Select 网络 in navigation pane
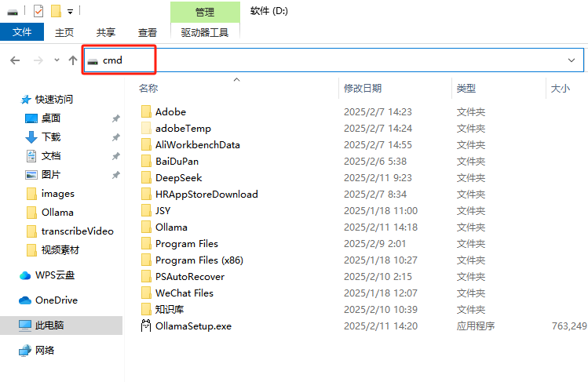This screenshot has height=382, width=588. 45,350
